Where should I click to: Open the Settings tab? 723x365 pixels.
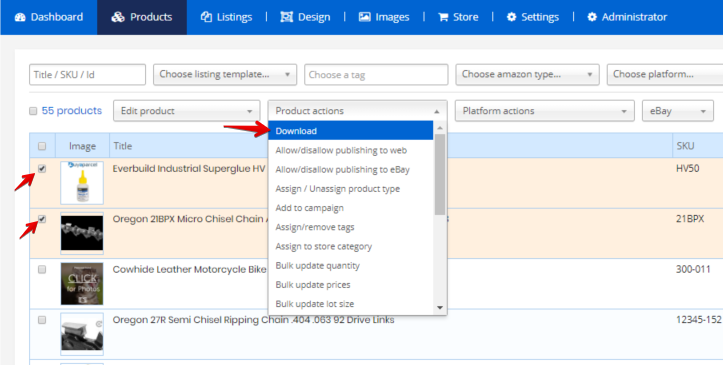tap(533, 17)
